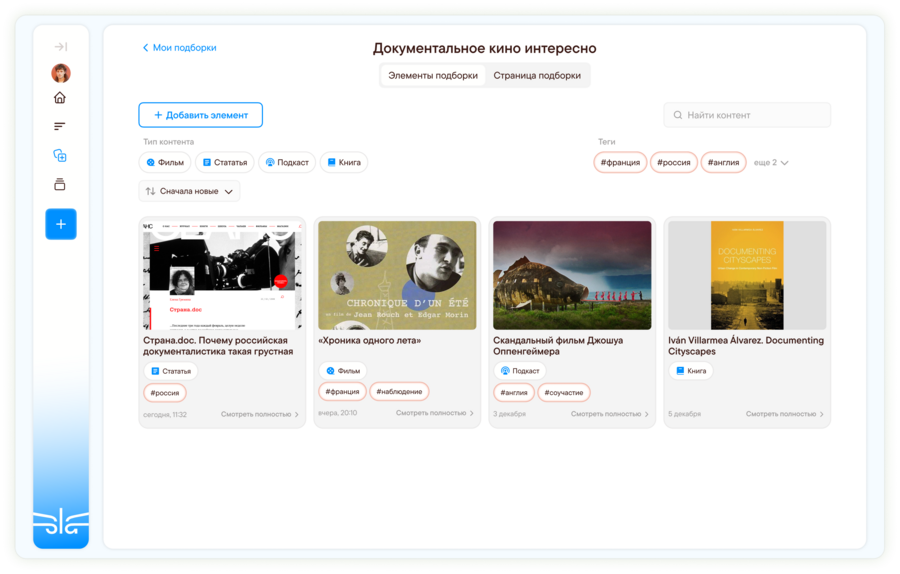Click the Iván Villarmea Álvarez title

click(746, 346)
